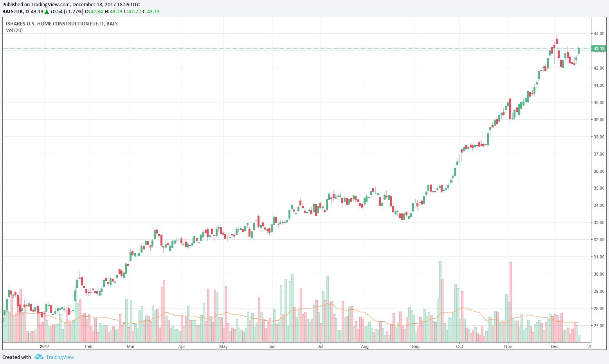The image size is (609, 364).
Task: Click the green 43.13 current price tag
Action: [599, 49]
